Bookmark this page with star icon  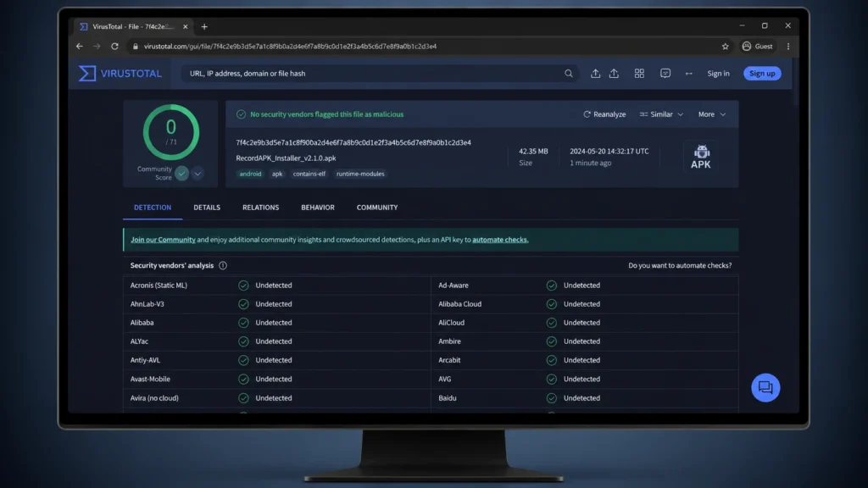[x=726, y=47]
